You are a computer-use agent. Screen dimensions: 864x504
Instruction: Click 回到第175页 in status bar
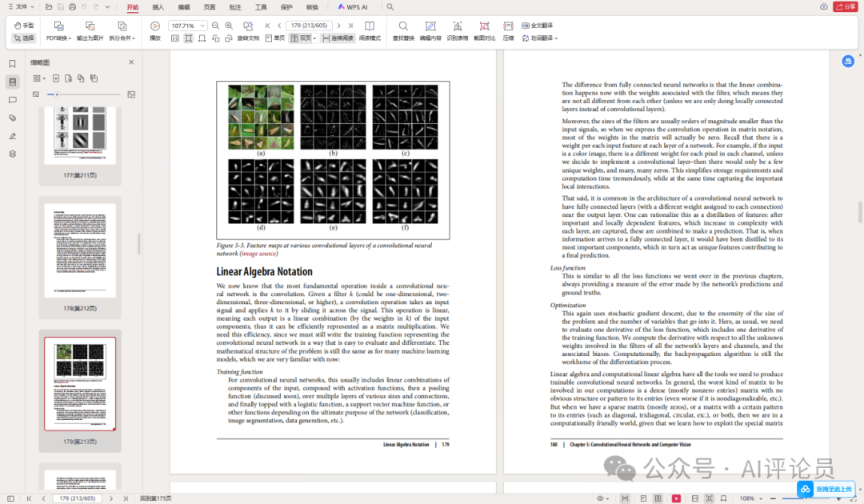156,498
